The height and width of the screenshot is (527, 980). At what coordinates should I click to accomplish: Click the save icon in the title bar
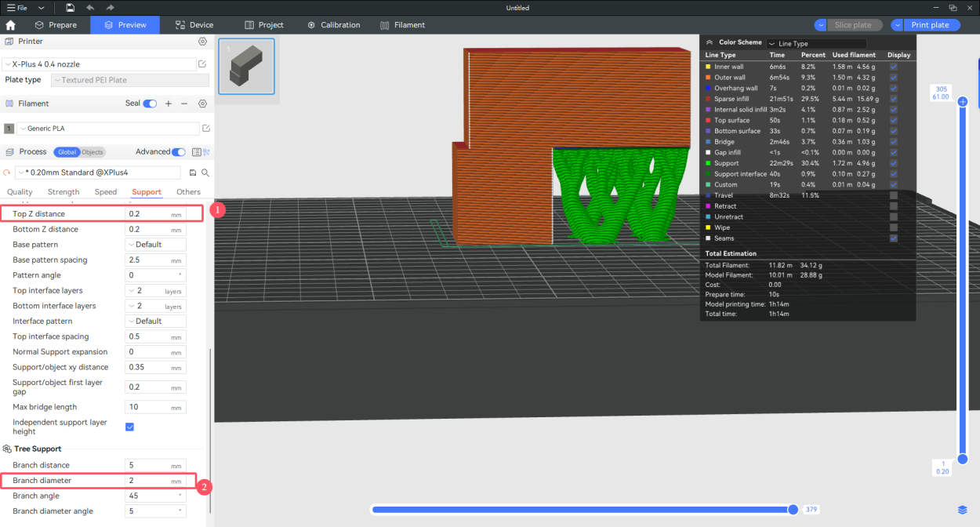[x=71, y=8]
